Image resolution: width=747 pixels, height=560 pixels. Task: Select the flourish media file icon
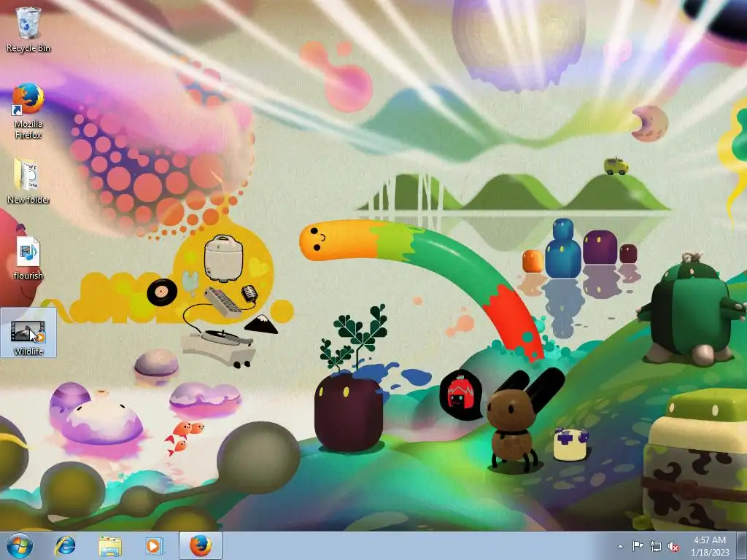click(28, 257)
